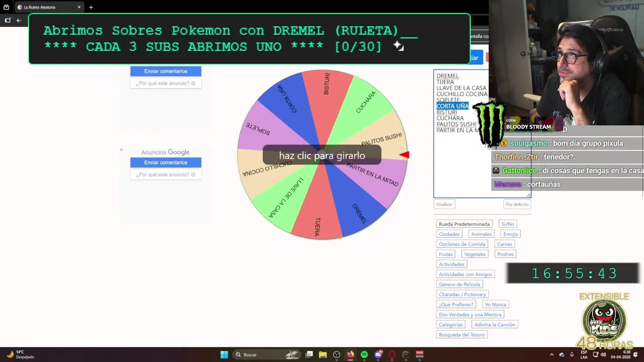Select the Búsqueda del Tesoro preset
The image size is (644, 362).
point(461,335)
